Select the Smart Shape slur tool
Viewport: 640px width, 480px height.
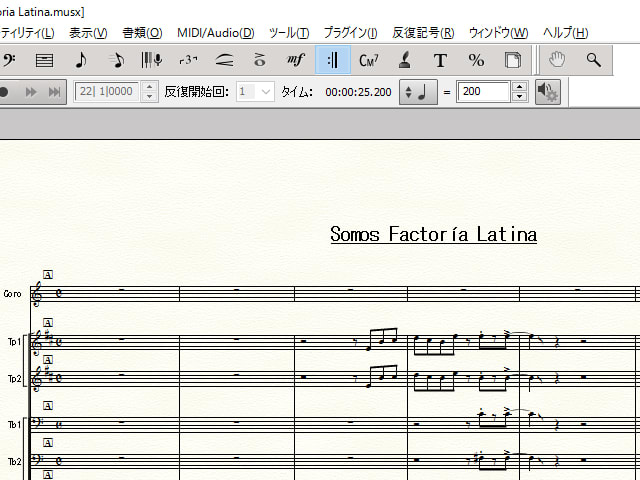224,60
